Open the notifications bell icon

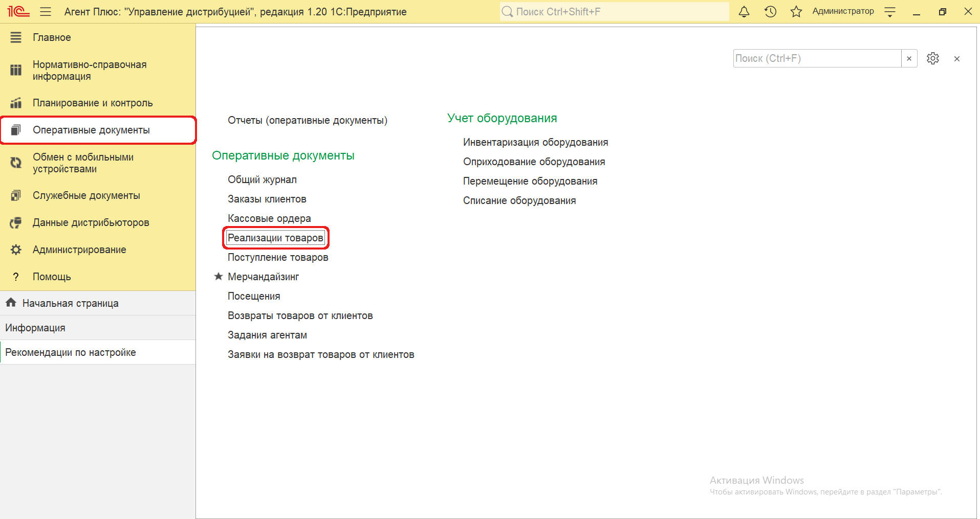[744, 12]
